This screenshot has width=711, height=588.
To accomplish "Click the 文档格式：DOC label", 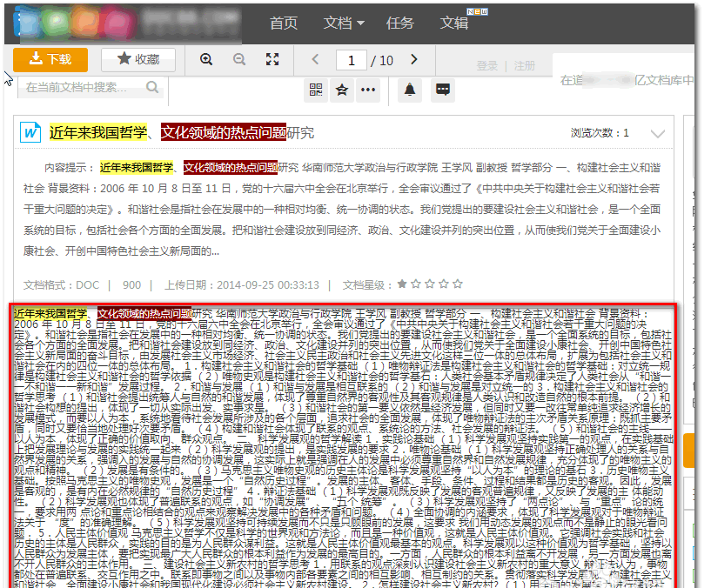I will pos(61,284).
